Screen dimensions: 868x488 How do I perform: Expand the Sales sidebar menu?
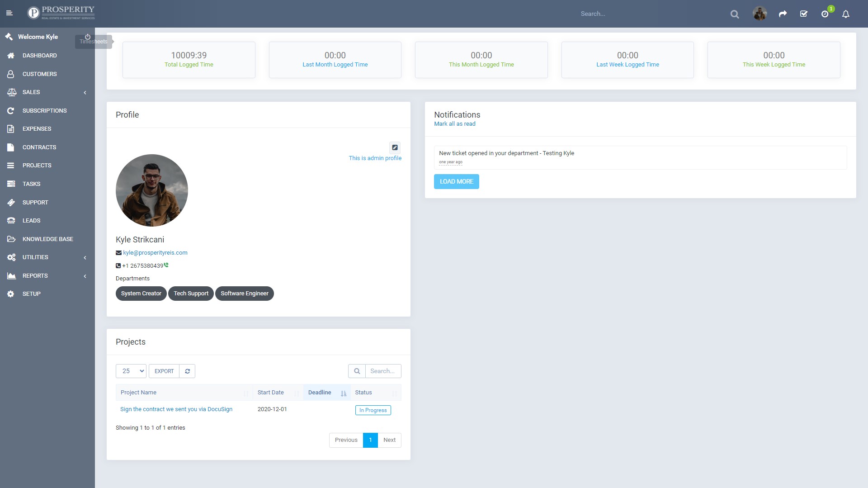click(x=47, y=92)
